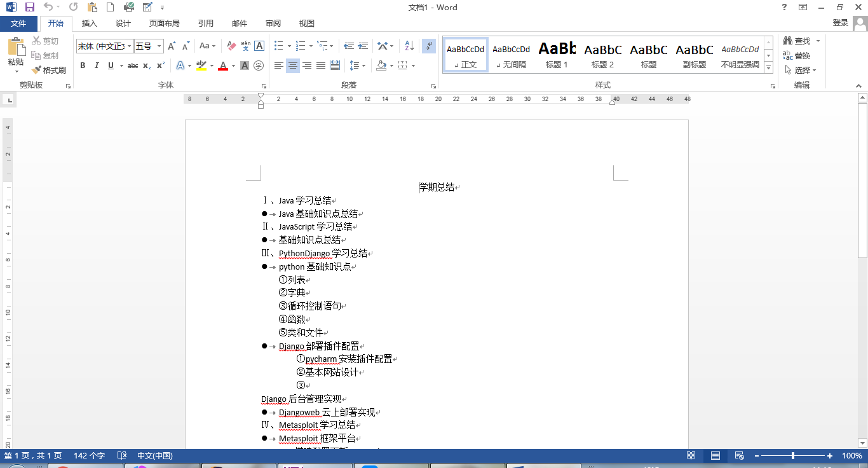Toggle bold formatting
Image resolution: width=868 pixels, height=468 pixels.
(x=83, y=65)
